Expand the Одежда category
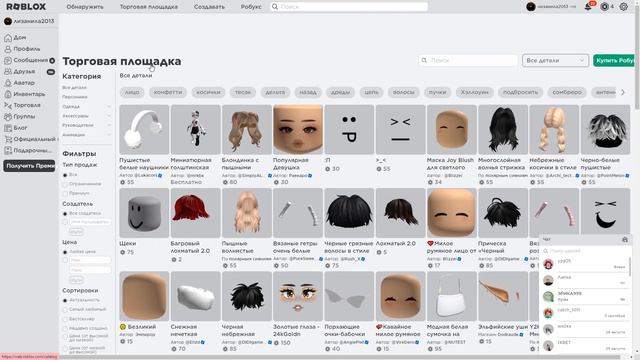The width and height of the screenshot is (640, 360). pyautogui.click(x=109, y=107)
